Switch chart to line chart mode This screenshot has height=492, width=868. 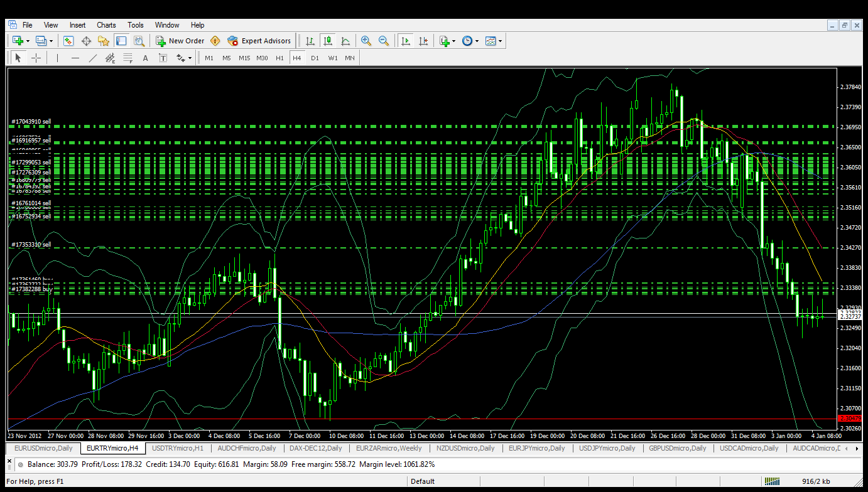pos(345,41)
